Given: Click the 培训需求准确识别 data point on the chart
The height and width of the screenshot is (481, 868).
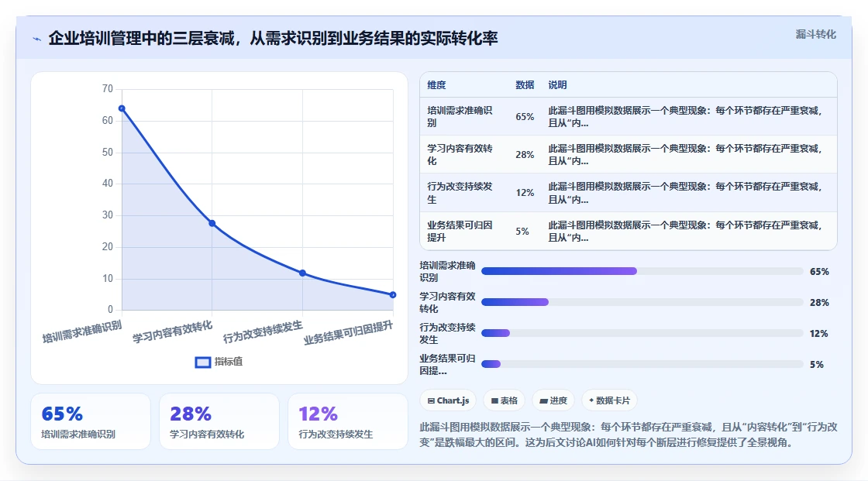Looking at the screenshot, I should coord(122,108).
